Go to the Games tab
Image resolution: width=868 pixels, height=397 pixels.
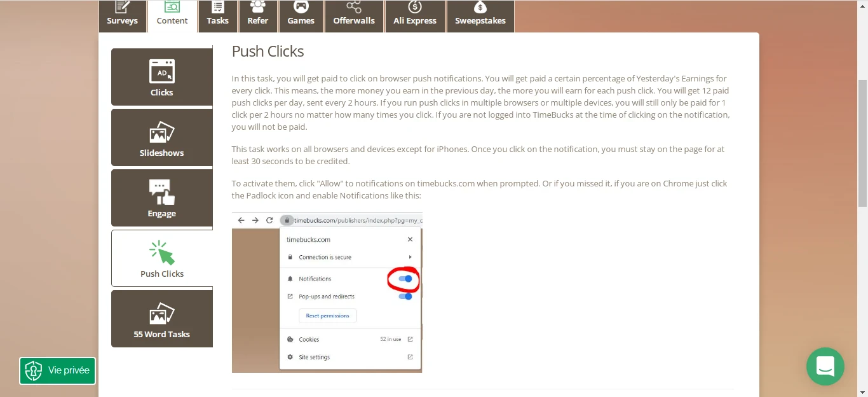coord(301,16)
